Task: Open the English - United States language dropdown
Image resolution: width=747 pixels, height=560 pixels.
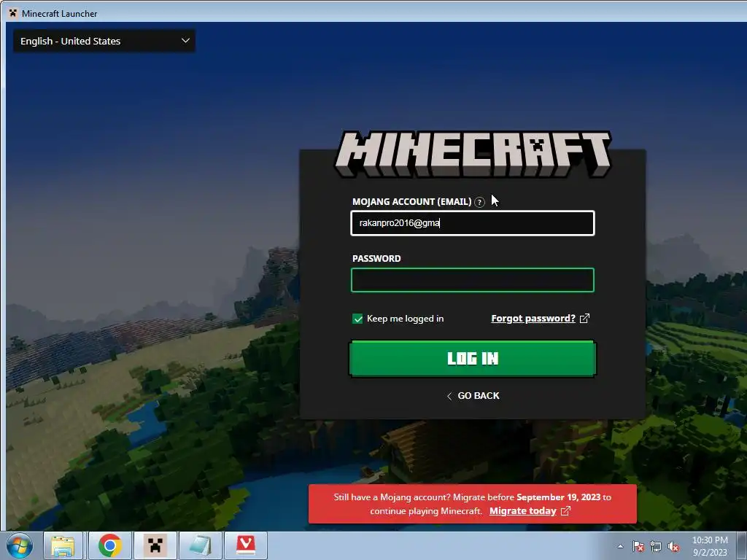Action: (x=104, y=41)
